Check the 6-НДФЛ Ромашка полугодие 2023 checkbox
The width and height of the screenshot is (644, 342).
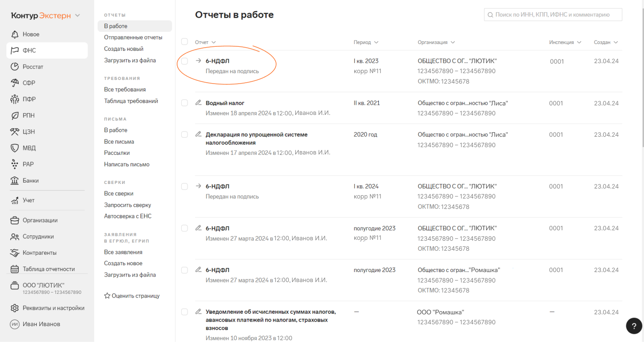coord(184,270)
